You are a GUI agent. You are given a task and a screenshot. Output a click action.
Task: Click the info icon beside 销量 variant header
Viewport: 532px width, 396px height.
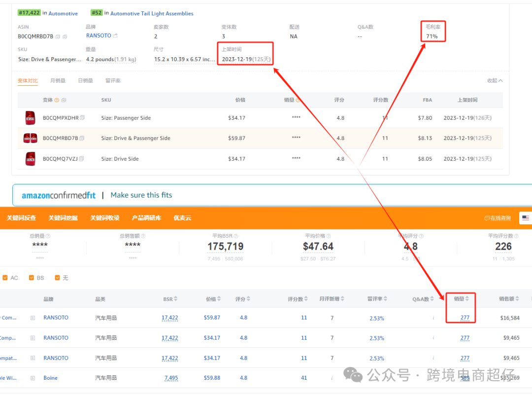click(x=298, y=100)
